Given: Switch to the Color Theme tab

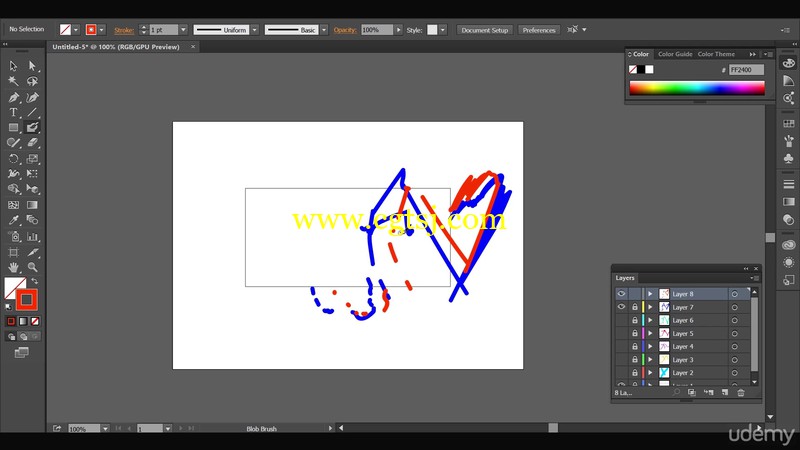Looking at the screenshot, I should tap(716, 54).
